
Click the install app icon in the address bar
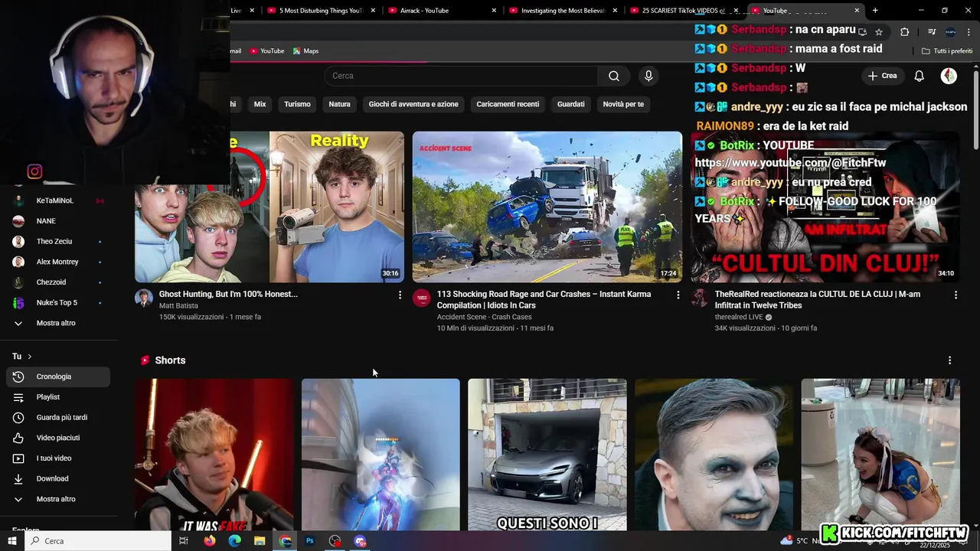[x=862, y=31]
